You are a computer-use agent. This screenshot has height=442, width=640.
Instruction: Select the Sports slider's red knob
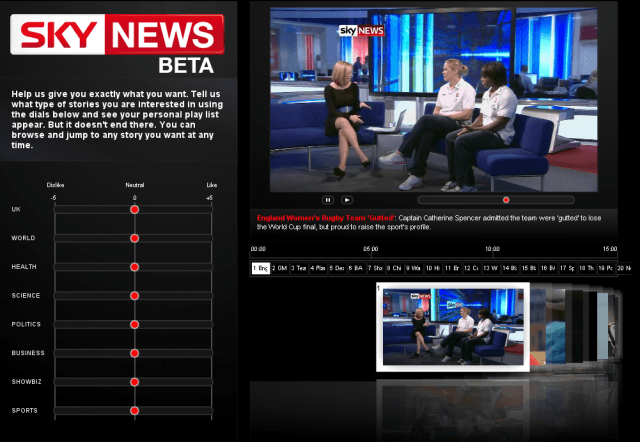[x=134, y=410]
